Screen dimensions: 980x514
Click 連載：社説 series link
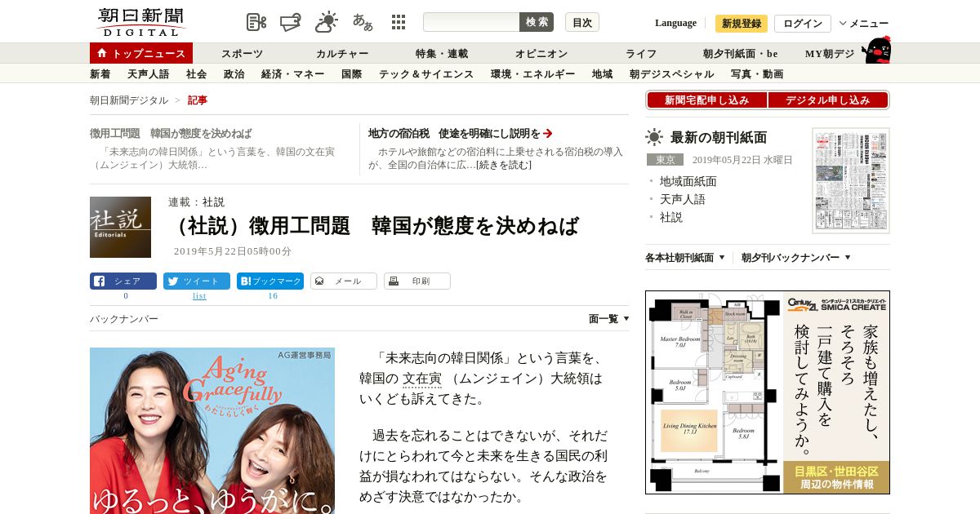click(197, 202)
